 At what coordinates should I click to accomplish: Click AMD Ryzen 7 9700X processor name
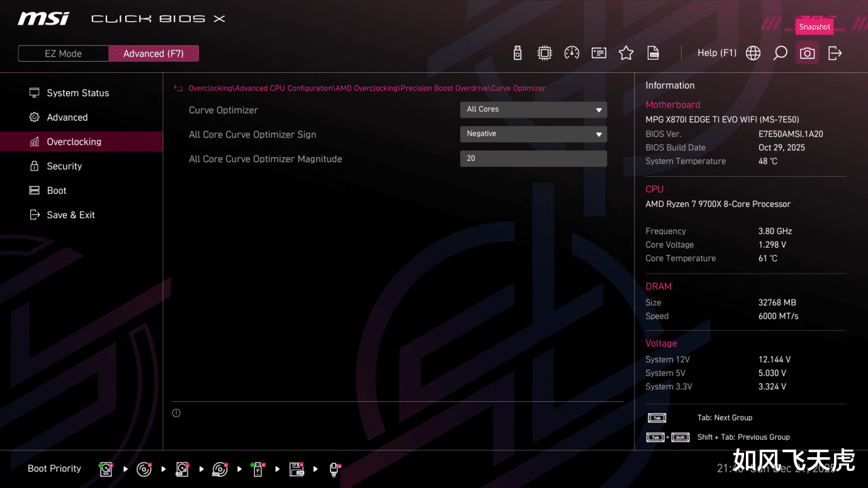click(718, 204)
